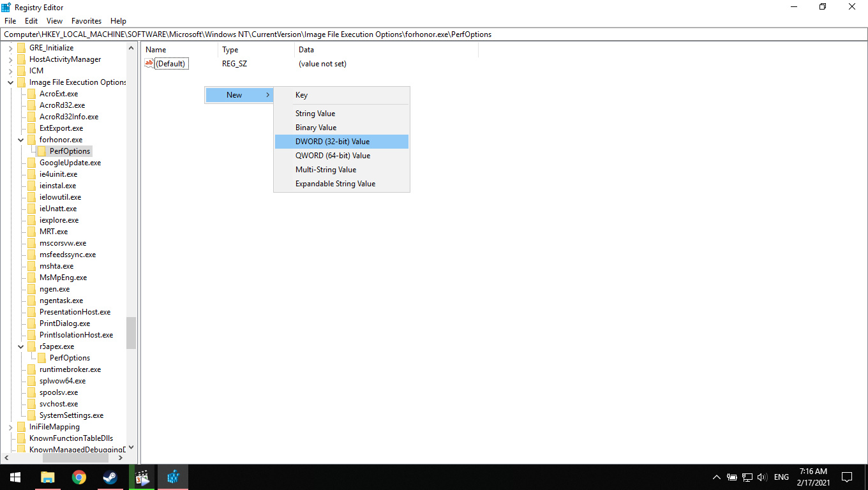Open the notification center icon
868x490 pixels.
click(847, 477)
